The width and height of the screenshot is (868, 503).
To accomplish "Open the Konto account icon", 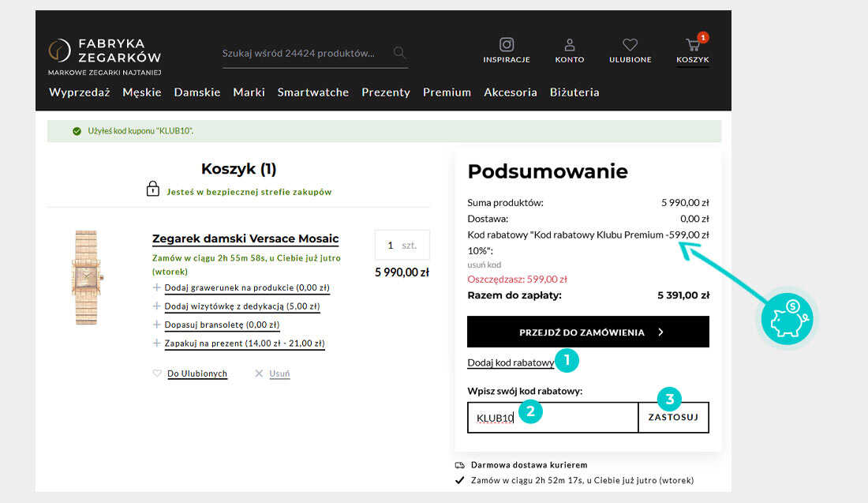I will tap(570, 44).
